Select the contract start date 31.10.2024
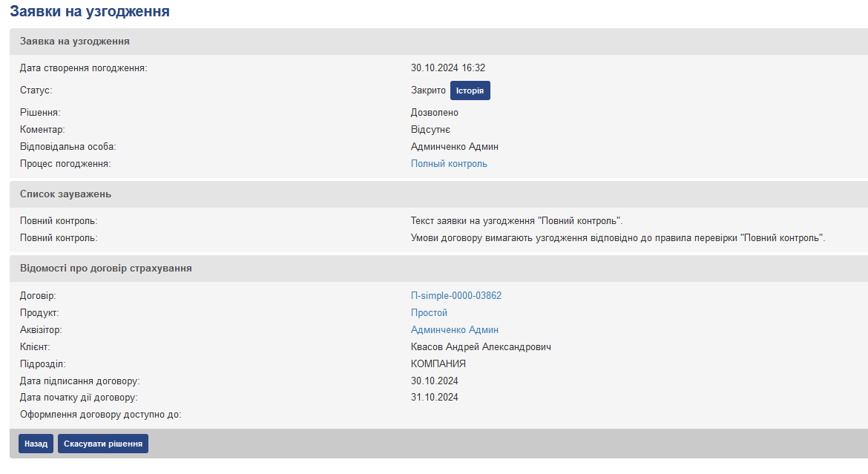This screenshot has width=868, height=474. coord(435,398)
